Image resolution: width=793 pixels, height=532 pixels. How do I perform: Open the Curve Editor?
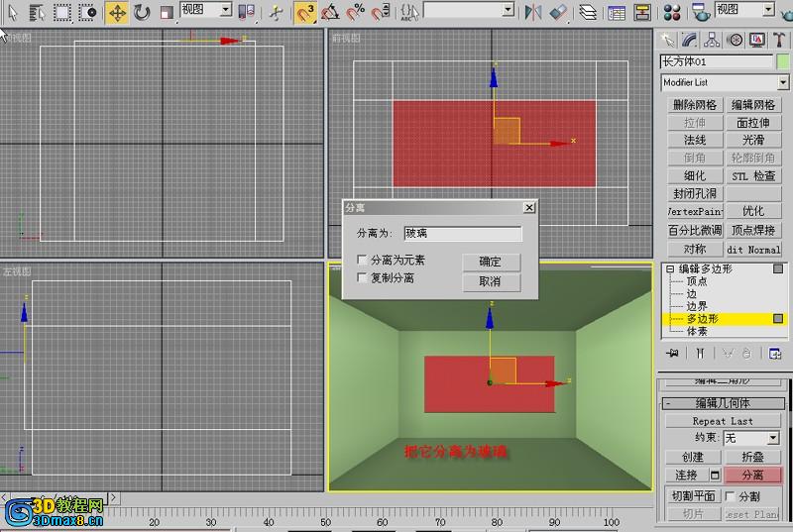tap(617, 12)
